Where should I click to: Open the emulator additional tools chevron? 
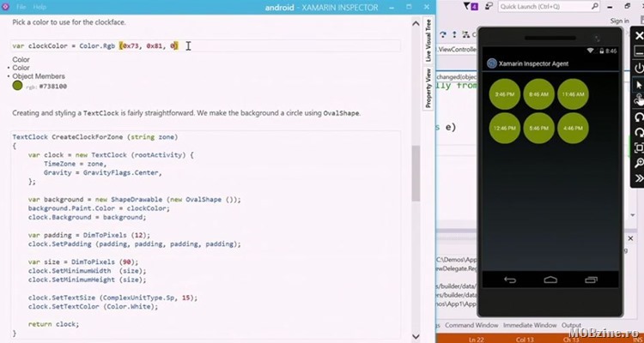639,178
